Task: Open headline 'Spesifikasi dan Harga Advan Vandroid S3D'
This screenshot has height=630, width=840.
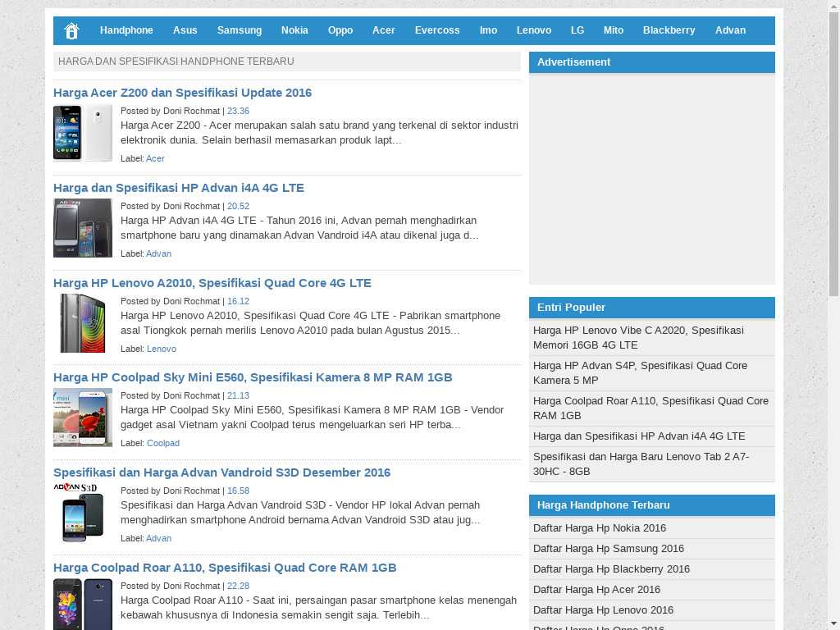Action: point(221,472)
